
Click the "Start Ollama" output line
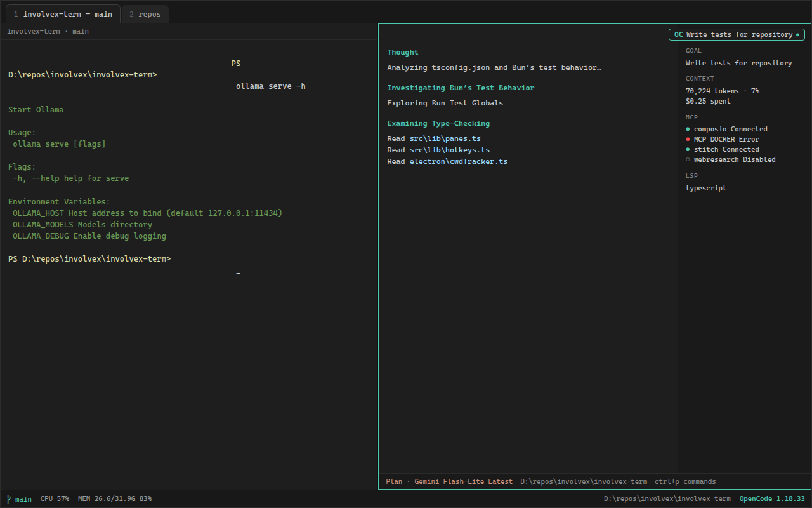pyautogui.click(x=36, y=110)
